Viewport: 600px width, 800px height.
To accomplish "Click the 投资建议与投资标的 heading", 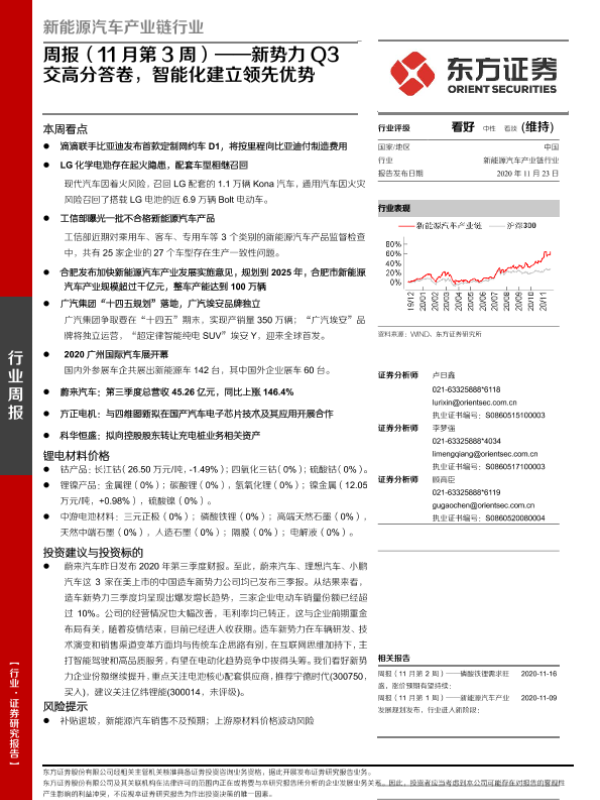I will click(x=87, y=551).
